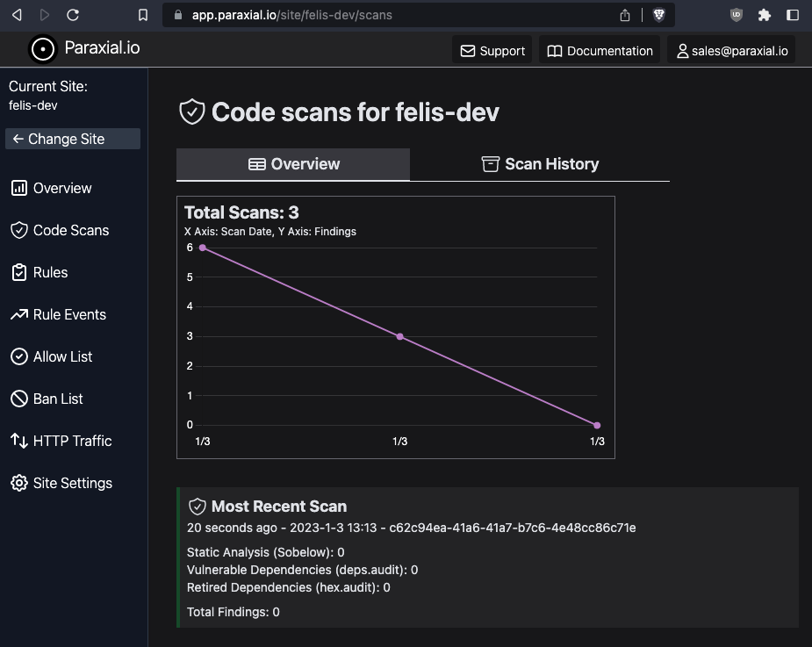Open Site Settings in the sidebar
The width and height of the screenshot is (812, 647).
pos(73,484)
